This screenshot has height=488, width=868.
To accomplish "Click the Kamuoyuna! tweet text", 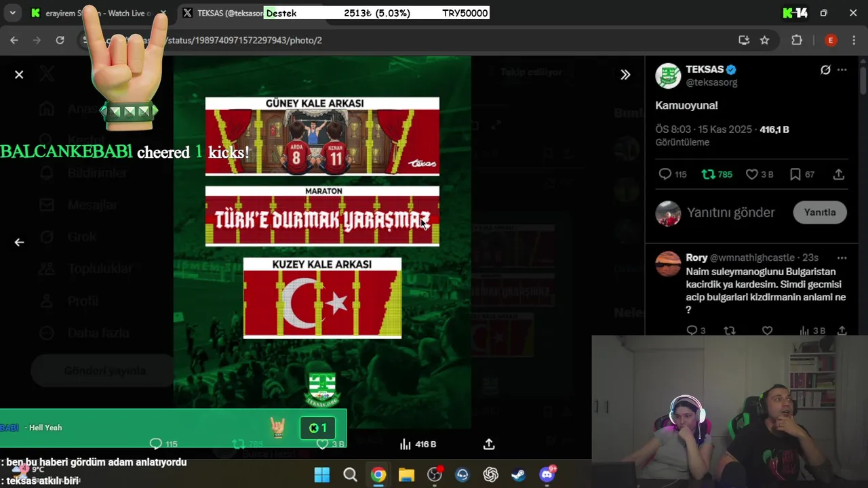I will click(686, 106).
